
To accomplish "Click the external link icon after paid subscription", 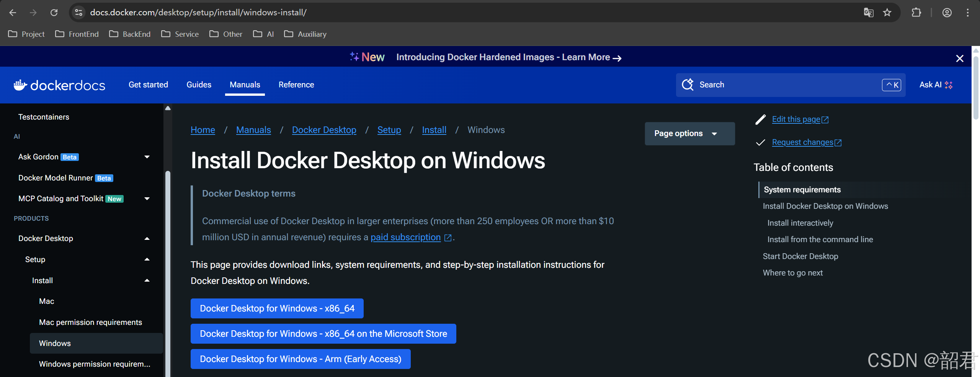I will pos(448,238).
